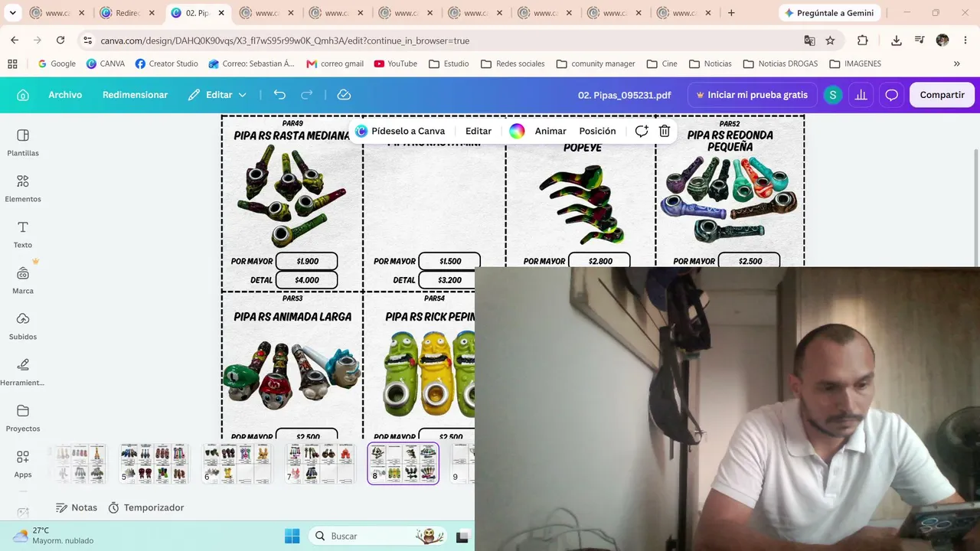
Task: Open comments speech bubble icon
Action: pos(891,95)
